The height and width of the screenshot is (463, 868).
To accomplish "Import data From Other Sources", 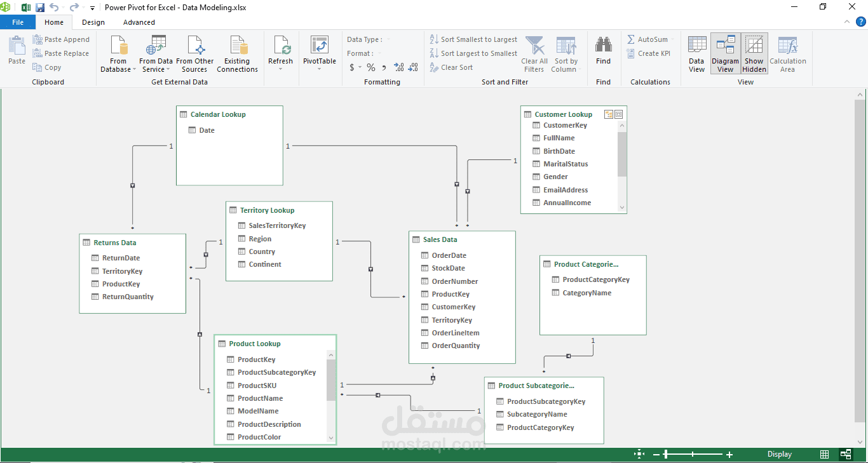I will tap(195, 54).
